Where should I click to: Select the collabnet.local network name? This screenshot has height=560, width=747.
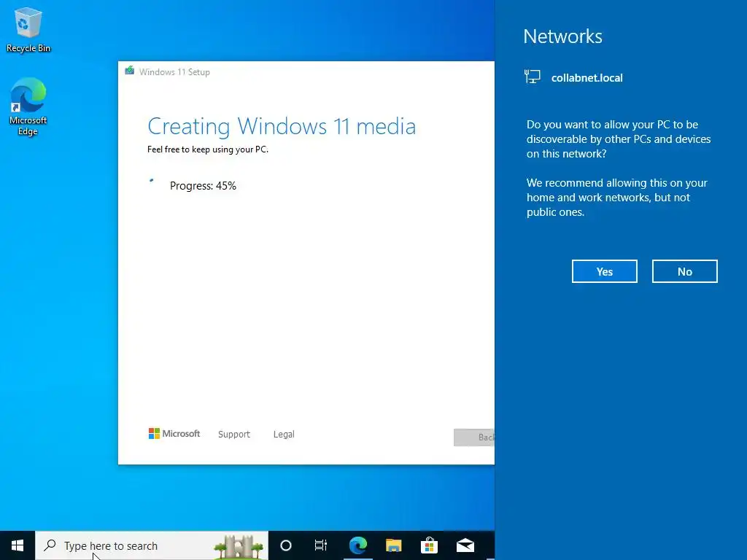coord(587,78)
